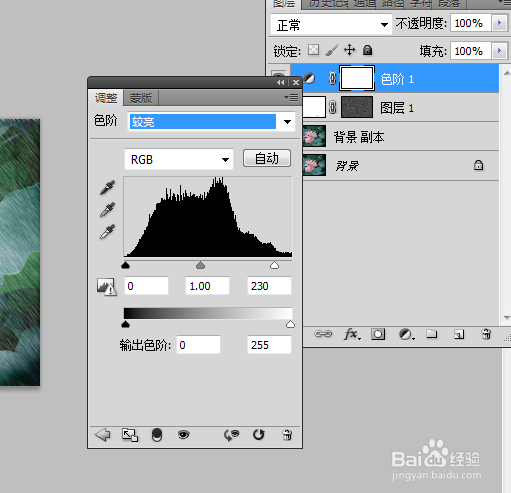Click the opacity 100% field

click(x=471, y=23)
